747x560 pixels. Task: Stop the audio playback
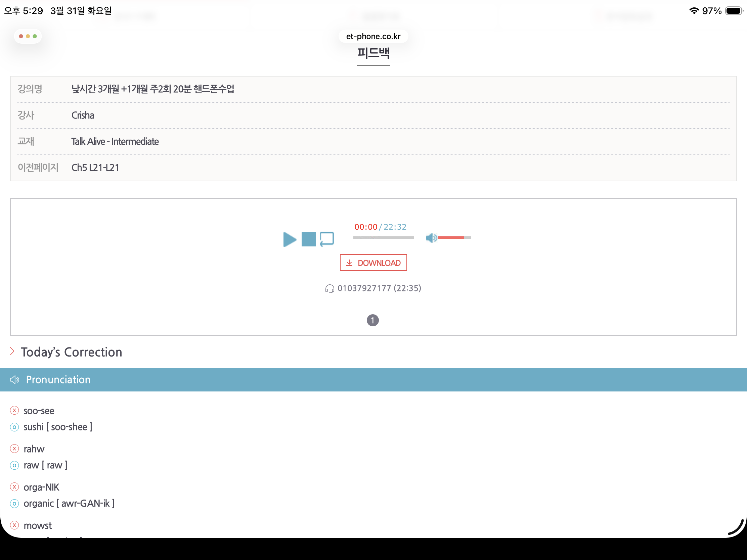(308, 239)
